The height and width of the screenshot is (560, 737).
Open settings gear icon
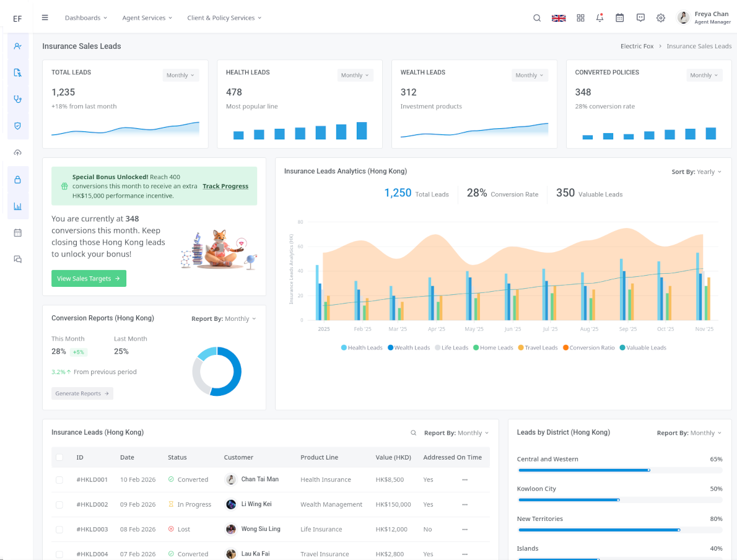(661, 18)
